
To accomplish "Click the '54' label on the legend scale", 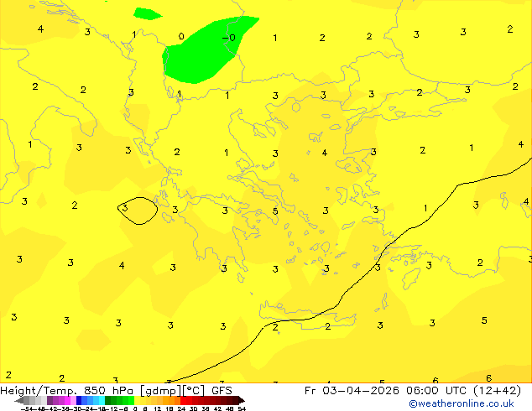I will 242,408.
